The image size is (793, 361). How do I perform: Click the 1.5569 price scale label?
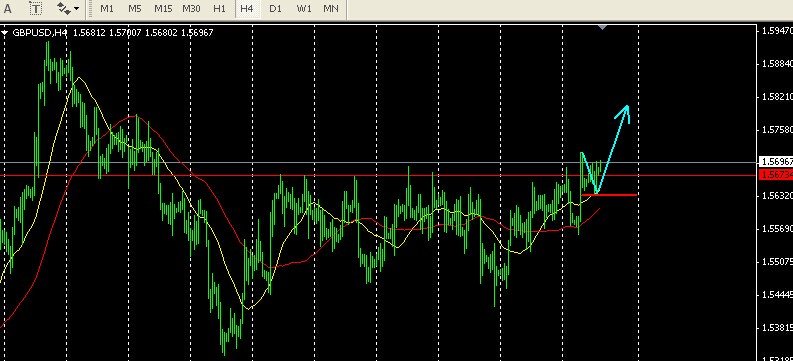point(777,229)
